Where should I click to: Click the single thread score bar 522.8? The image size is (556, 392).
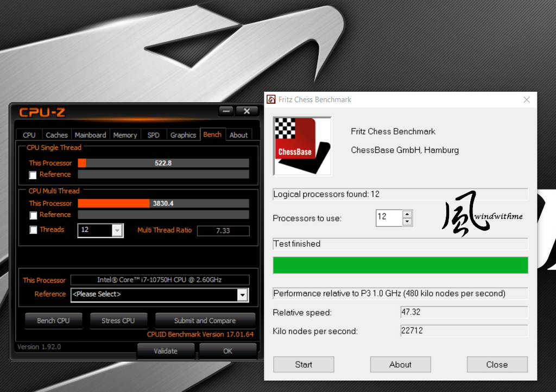click(x=163, y=163)
